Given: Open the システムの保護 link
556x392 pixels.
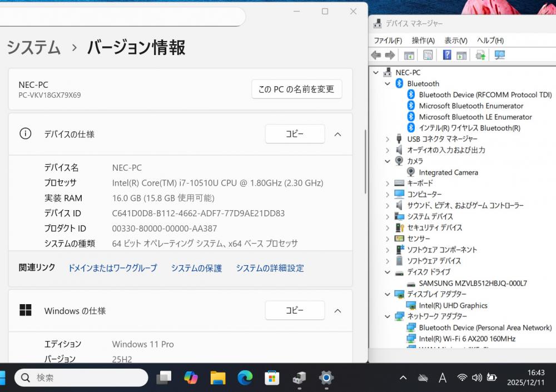Looking at the screenshot, I should pyautogui.click(x=196, y=268).
